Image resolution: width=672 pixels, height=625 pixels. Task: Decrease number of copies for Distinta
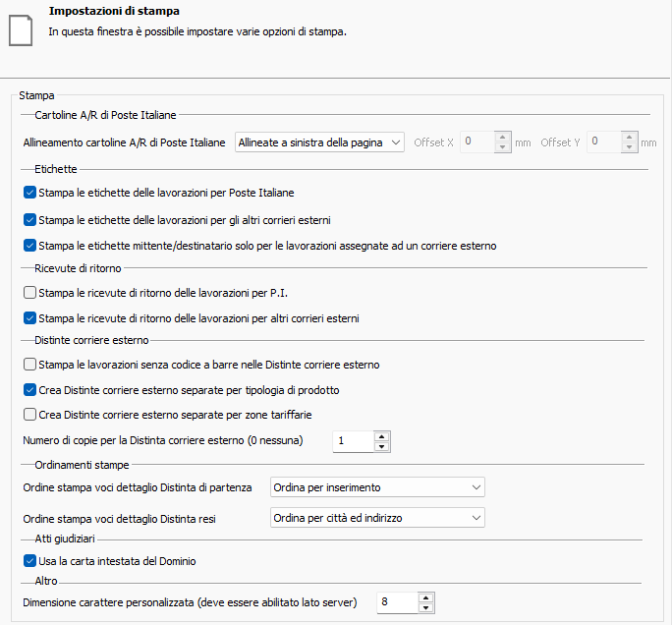click(x=382, y=446)
